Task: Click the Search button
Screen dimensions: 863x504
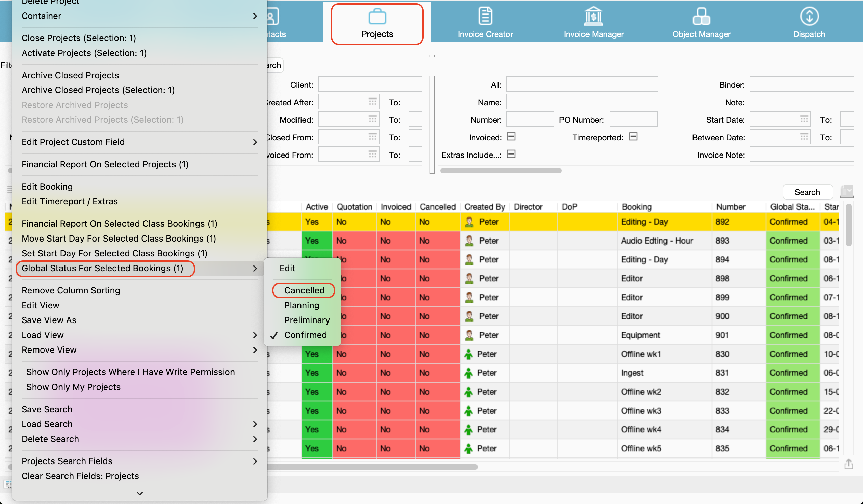Action: (x=807, y=192)
